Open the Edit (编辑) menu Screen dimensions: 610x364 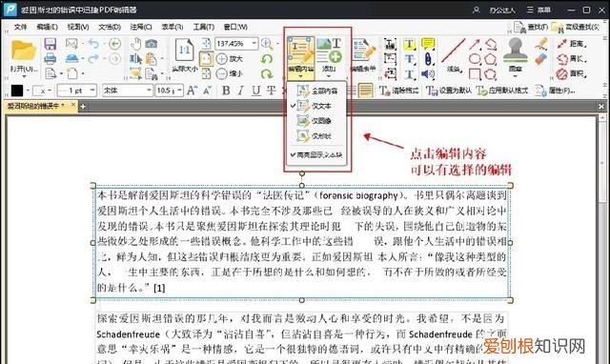47,27
